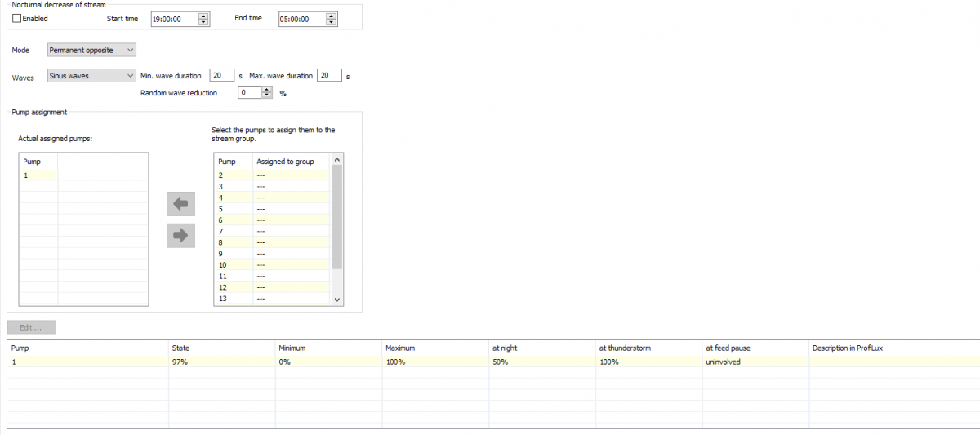Screen dimensions: 980x435
Task: Enable the Nocturnal decrease of stream checkbox
Action: point(17,18)
